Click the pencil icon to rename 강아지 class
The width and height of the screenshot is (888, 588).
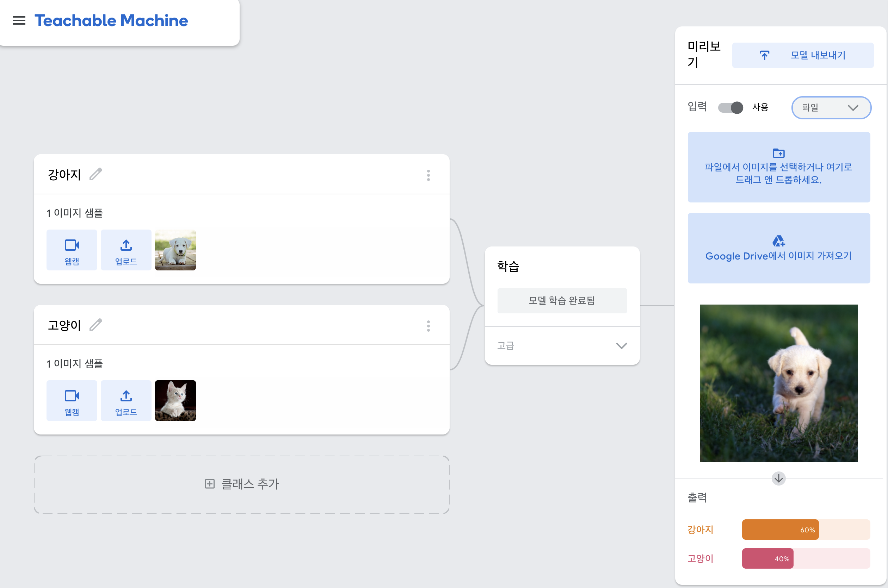(96, 174)
